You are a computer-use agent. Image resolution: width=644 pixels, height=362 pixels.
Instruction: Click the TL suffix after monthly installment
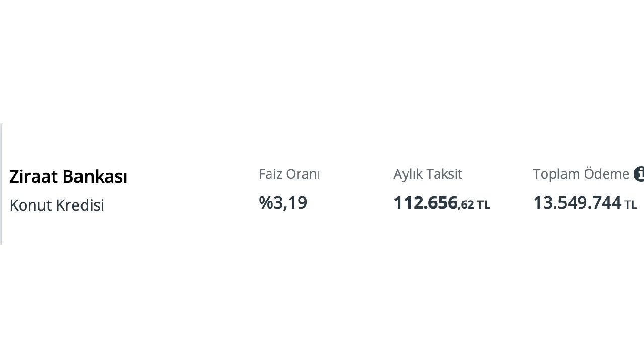pyautogui.click(x=484, y=205)
